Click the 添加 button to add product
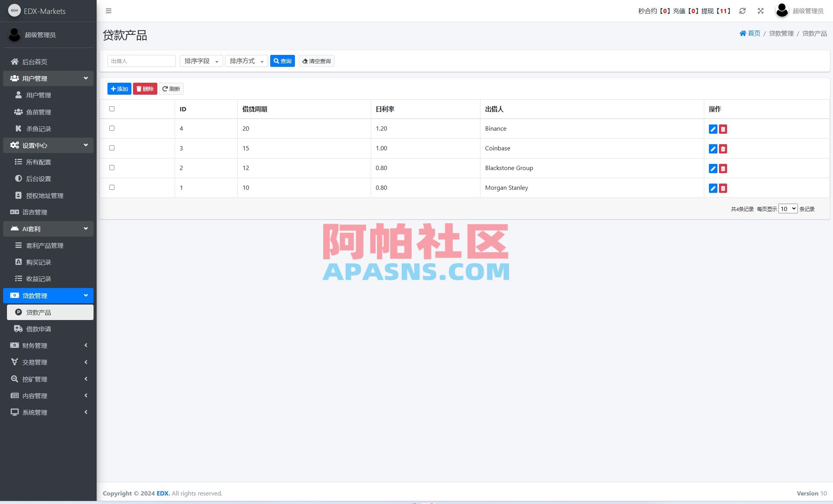 pos(119,89)
